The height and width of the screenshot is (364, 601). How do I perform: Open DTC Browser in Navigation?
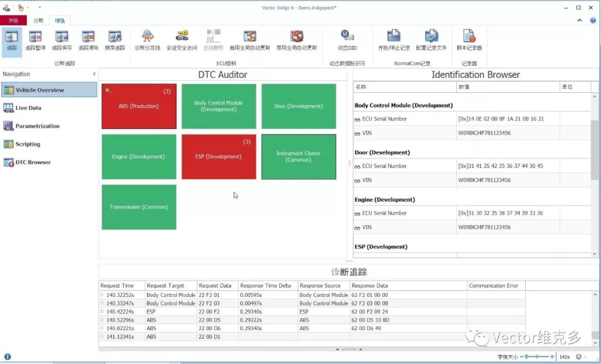(49, 162)
